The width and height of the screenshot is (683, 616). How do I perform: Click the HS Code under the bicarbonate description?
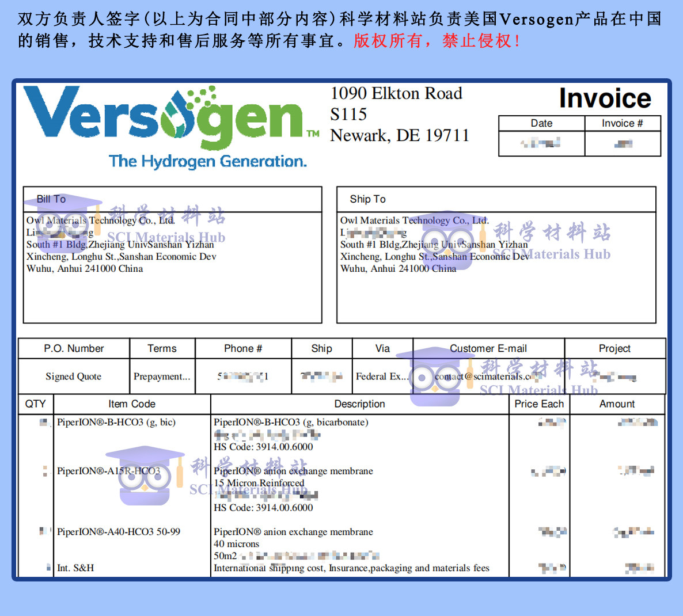(x=263, y=447)
